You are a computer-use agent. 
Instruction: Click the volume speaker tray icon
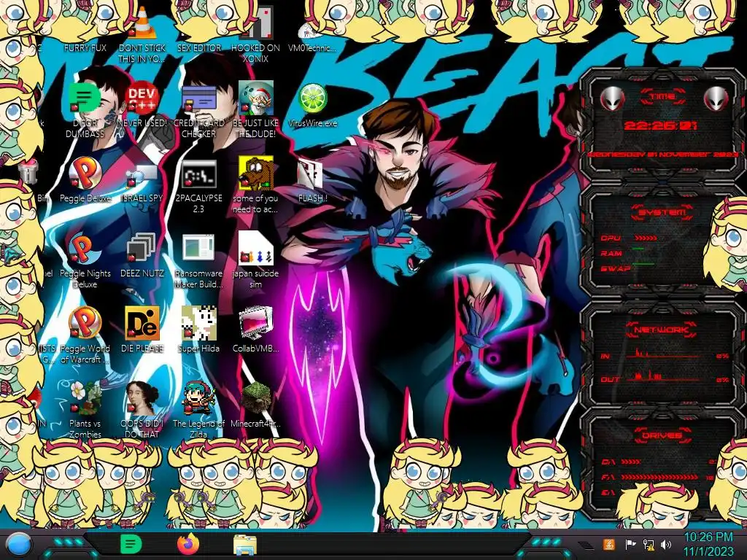pyautogui.click(x=666, y=544)
